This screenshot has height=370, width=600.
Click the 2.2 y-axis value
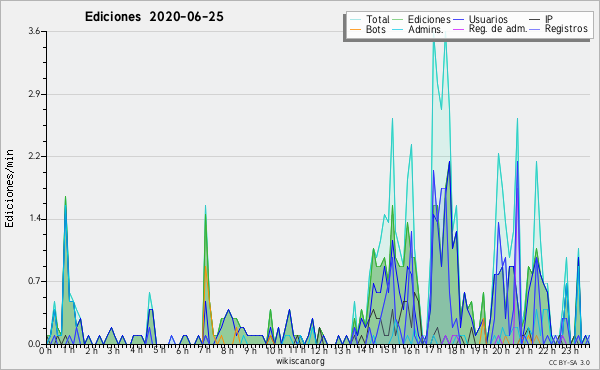click(x=34, y=156)
